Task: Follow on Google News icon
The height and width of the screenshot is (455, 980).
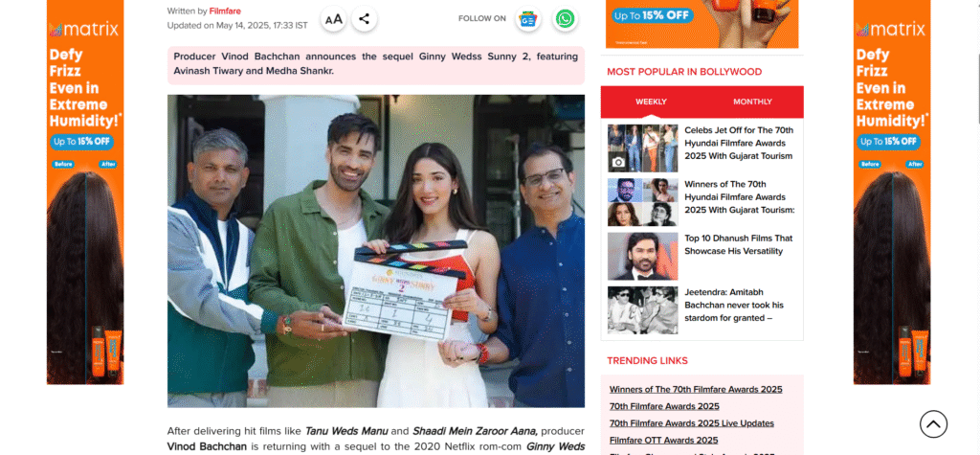Action: pos(527,18)
